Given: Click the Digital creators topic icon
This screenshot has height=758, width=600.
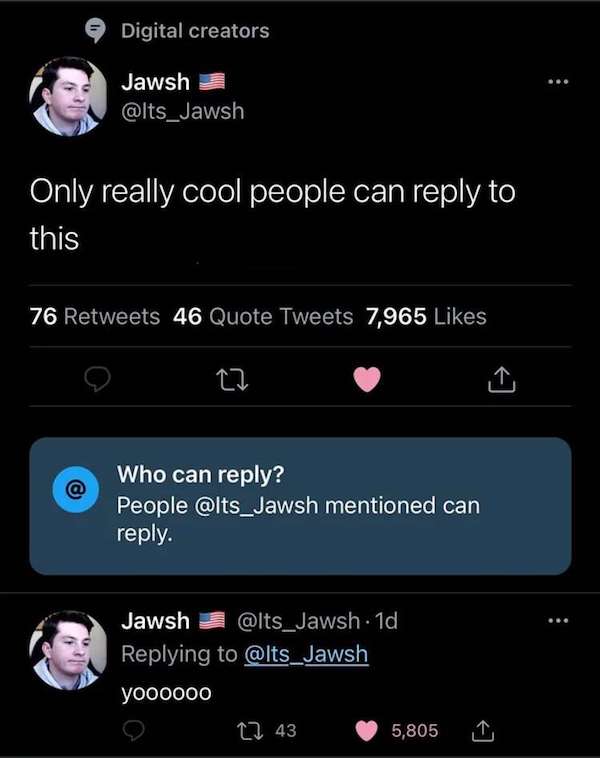Looking at the screenshot, I should point(95,32).
